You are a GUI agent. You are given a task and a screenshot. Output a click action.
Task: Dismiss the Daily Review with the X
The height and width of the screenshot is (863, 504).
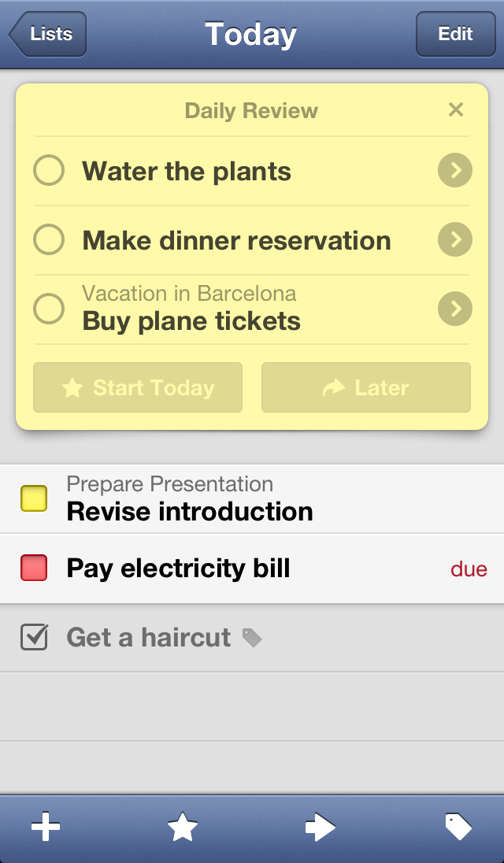[455, 110]
